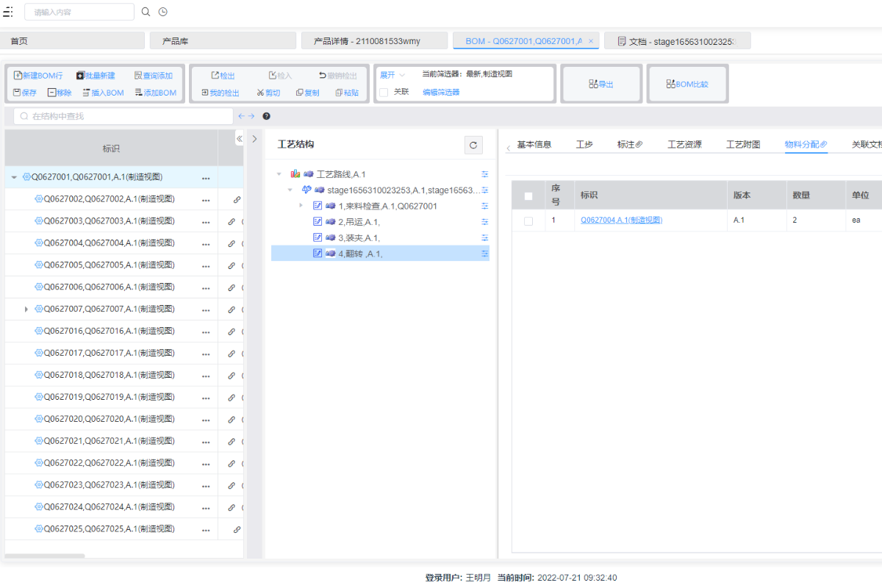882x588 pixels.
Task: Toggle the select-all checkbox in table header
Action: (528, 196)
